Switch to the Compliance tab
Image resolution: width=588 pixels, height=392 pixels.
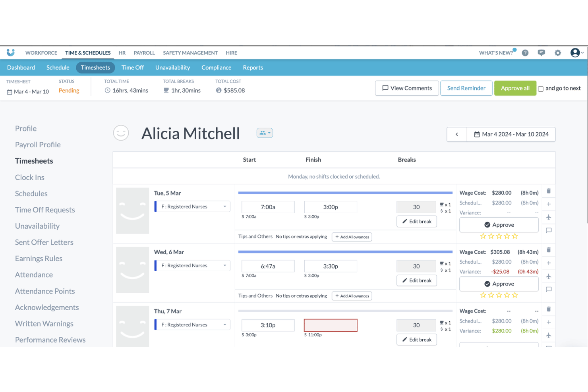pos(216,68)
